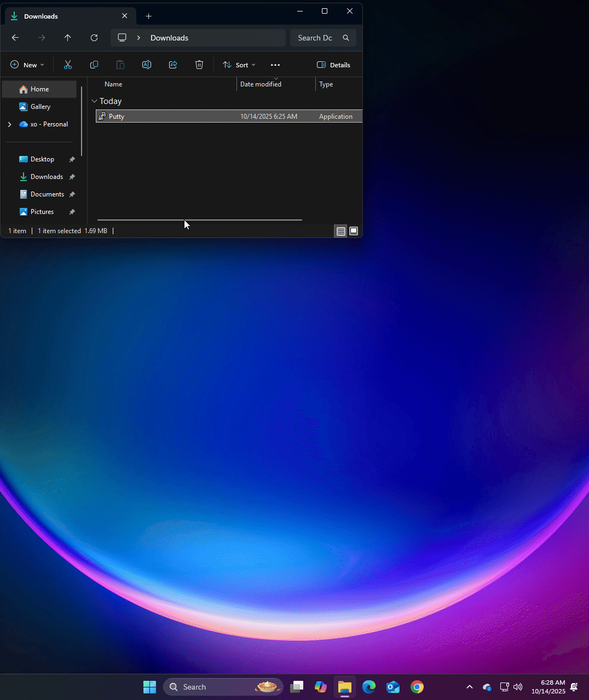Image resolution: width=589 pixels, height=700 pixels.
Task: Click the Delete trash can icon
Action: [199, 65]
